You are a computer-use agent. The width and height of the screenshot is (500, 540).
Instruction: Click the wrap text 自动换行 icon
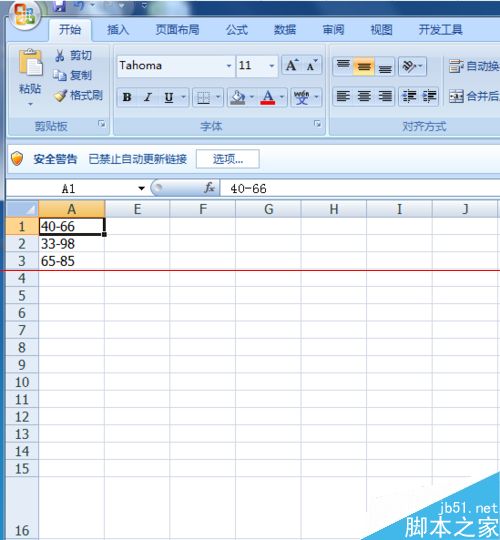click(x=456, y=65)
